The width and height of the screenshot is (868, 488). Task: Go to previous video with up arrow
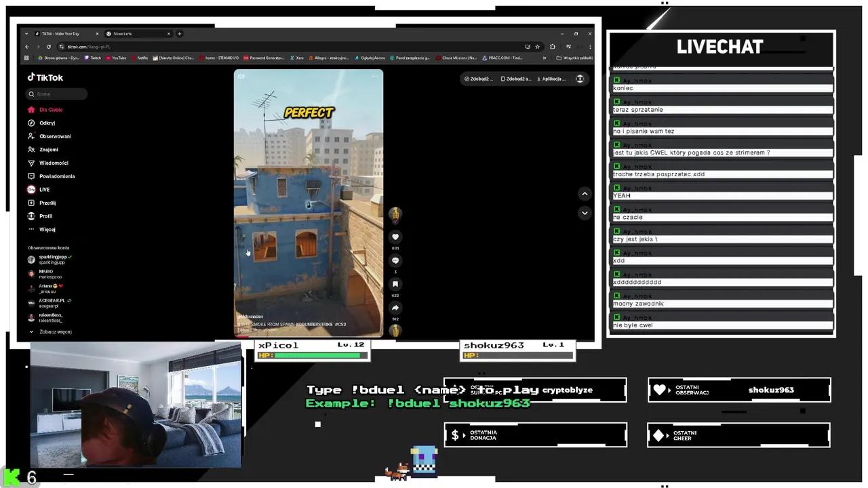[x=585, y=194]
